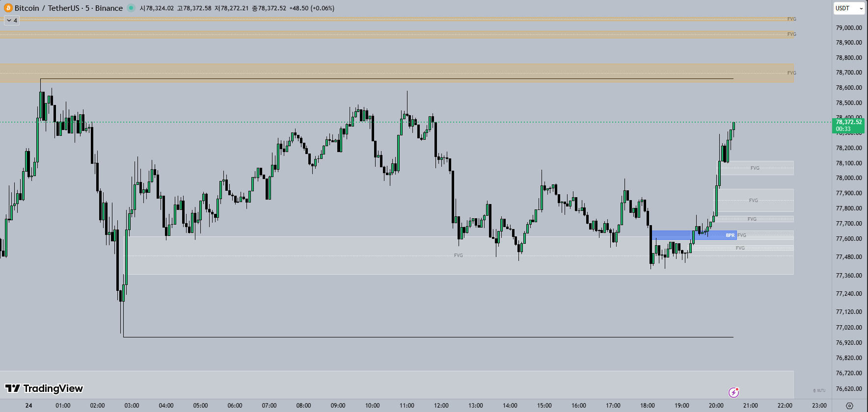Click the 고78,372.58 high price value
This screenshot has height=412, width=868.
194,8
